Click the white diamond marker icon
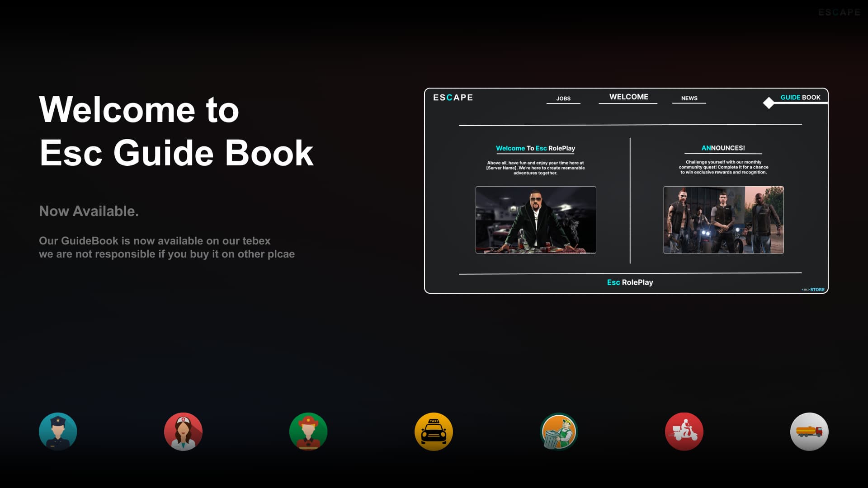Viewport: 868px width, 488px height. 769,103
